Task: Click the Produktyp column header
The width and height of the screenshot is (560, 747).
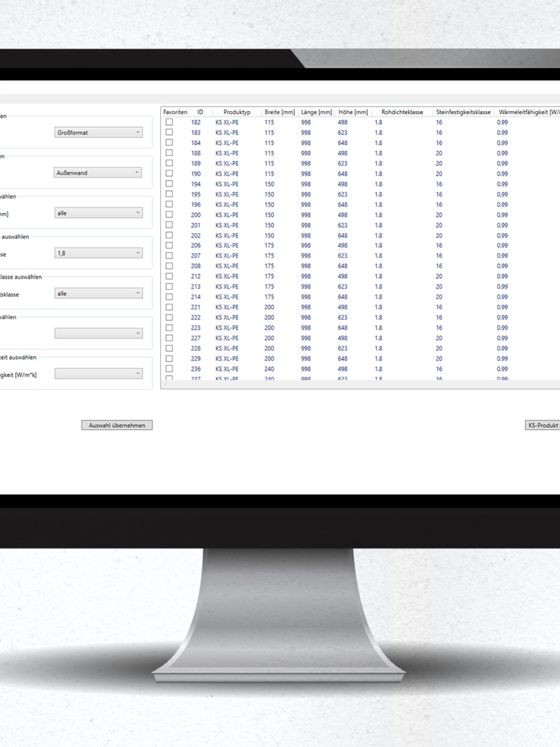Action: click(237, 112)
